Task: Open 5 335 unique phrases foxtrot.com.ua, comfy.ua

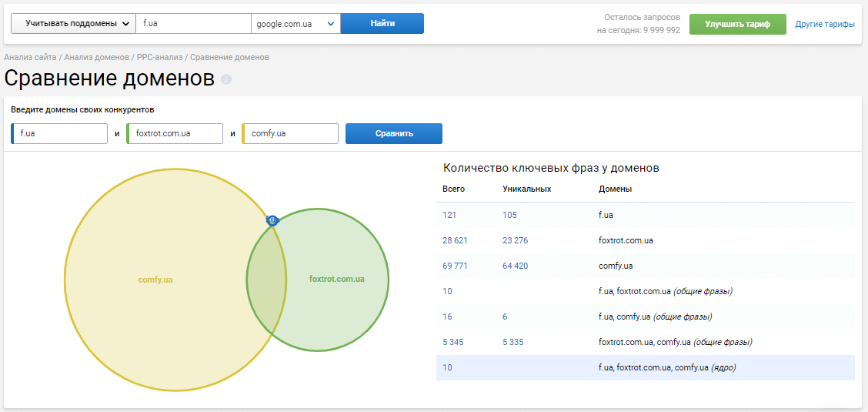Action: pyautogui.click(x=513, y=342)
